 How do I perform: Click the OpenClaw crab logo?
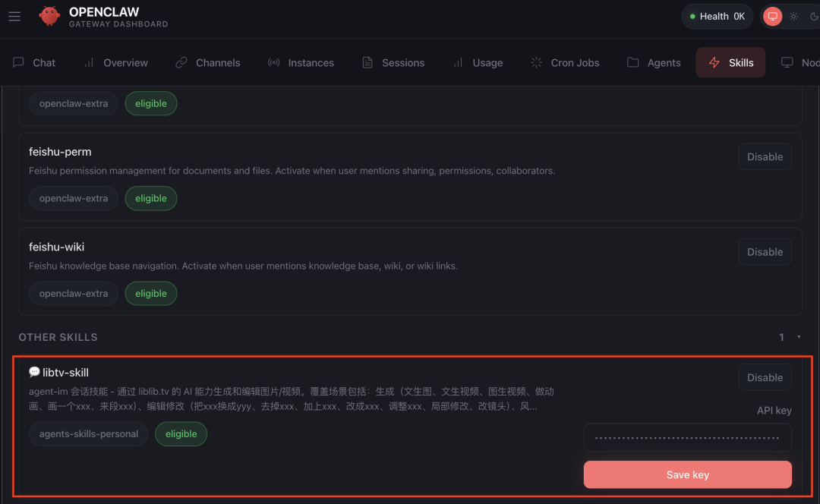(x=49, y=16)
